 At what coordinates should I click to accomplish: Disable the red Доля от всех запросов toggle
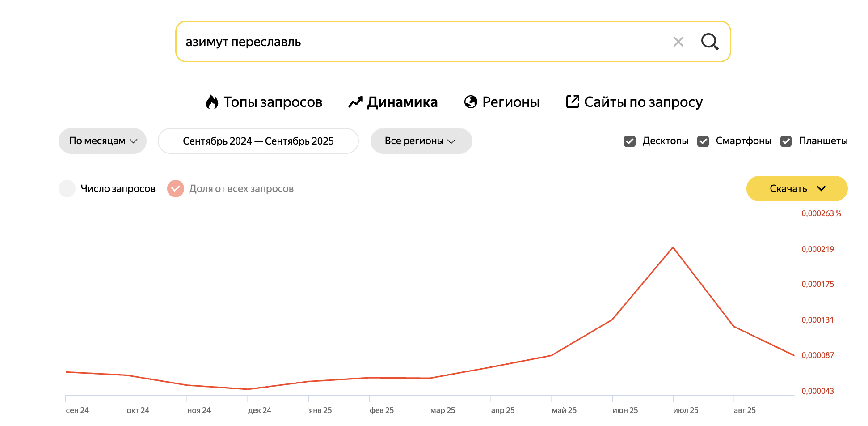[x=176, y=188]
